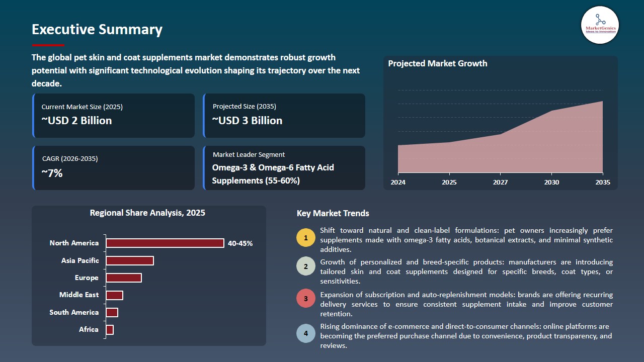Click the MarketGenics logo
Screen dimensions: 644x362
pyautogui.click(x=600, y=25)
